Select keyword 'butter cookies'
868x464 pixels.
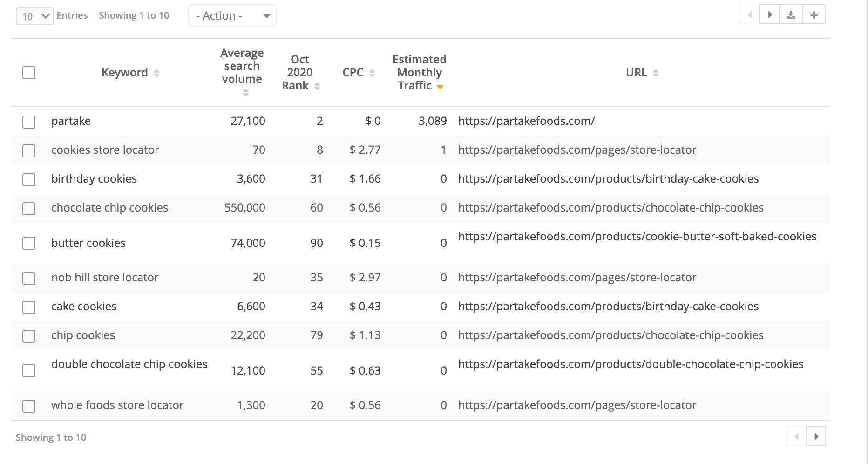[x=88, y=243]
